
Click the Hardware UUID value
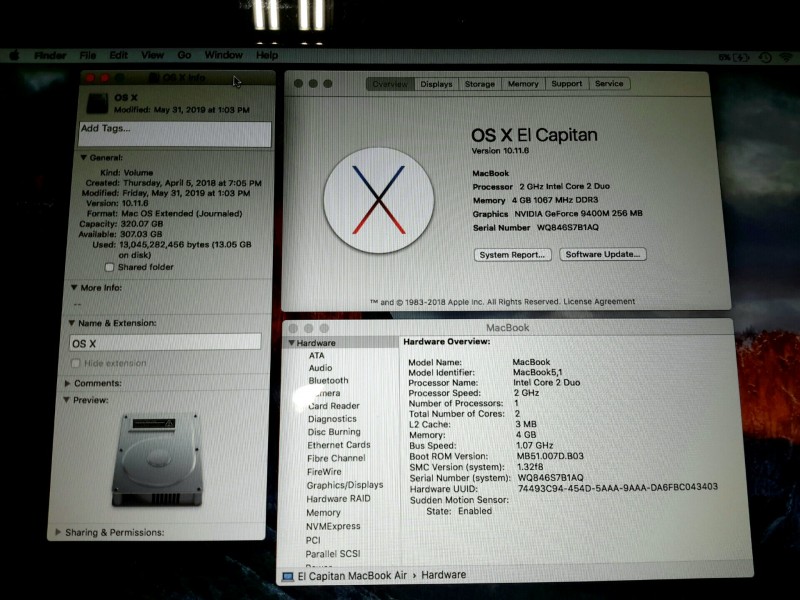coord(618,487)
